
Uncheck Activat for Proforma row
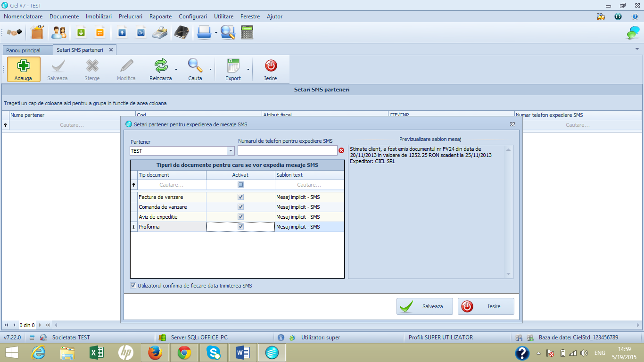(240, 227)
